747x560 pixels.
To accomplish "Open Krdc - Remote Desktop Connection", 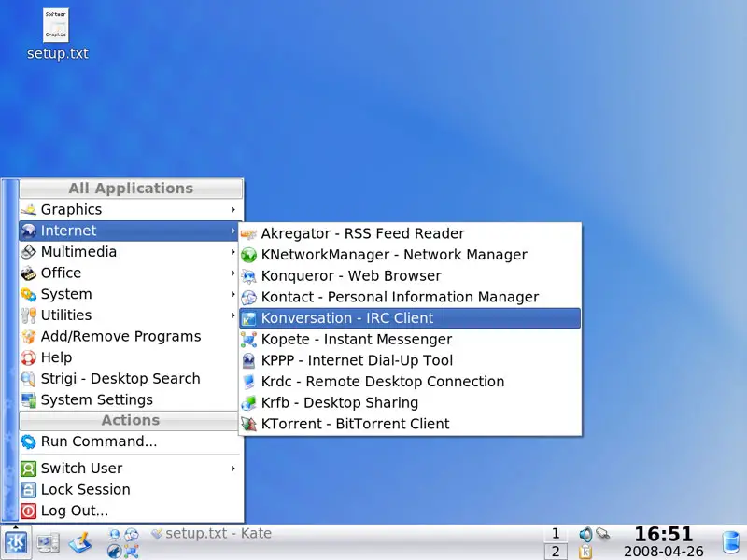I will [410, 382].
